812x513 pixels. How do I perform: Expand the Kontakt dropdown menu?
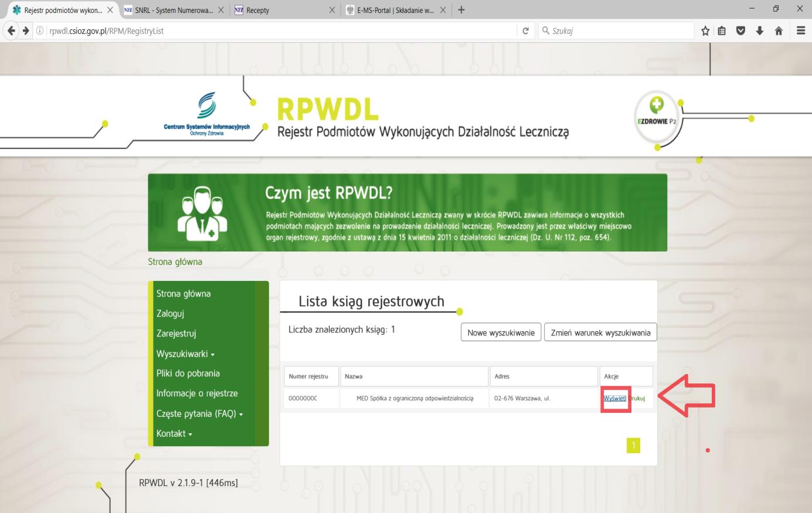click(x=174, y=434)
